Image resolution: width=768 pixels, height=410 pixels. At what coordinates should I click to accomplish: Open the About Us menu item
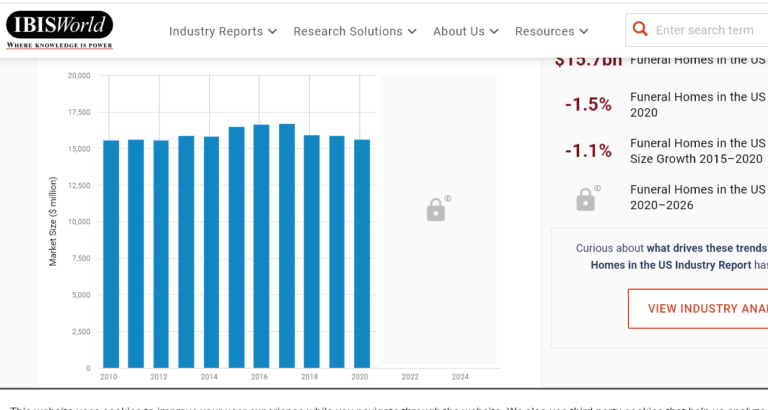pyautogui.click(x=459, y=31)
